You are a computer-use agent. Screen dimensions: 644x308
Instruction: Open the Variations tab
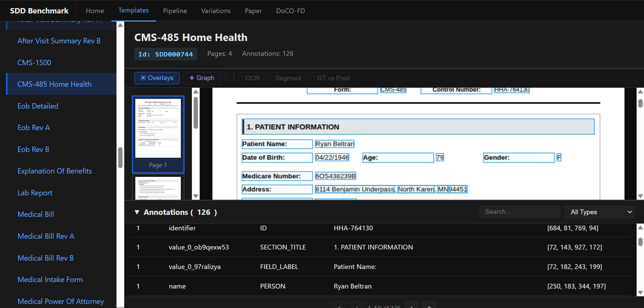point(216,11)
